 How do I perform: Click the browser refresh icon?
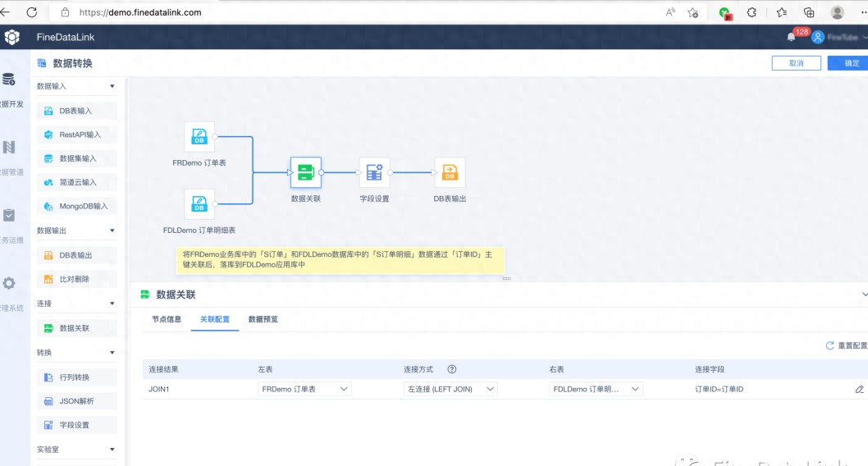31,12
